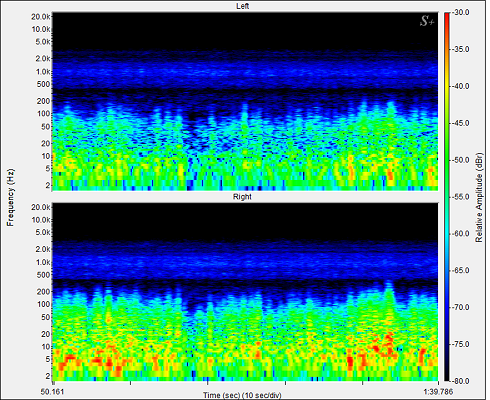
Task: Click the 500 label on Right plot
Action: (44, 275)
